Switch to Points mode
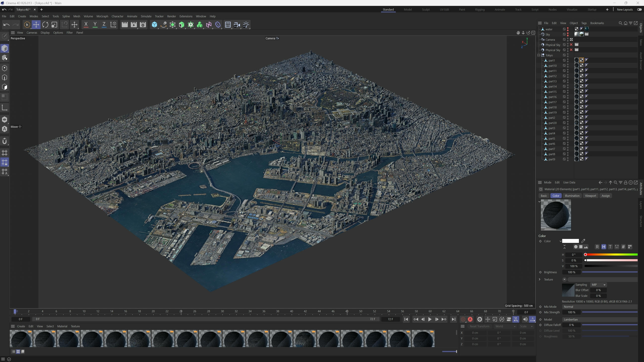This screenshot has height=362, width=644. click(5, 68)
